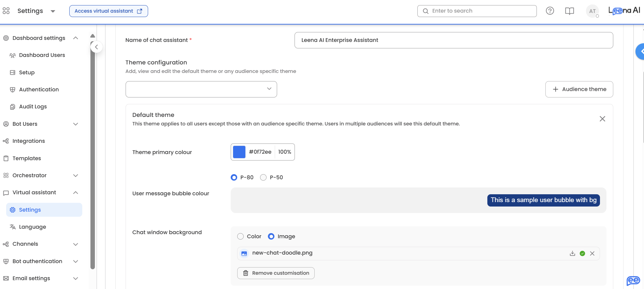The image size is (644, 289).
Task: Choose Color for chat window background
Action: [241, 237]
